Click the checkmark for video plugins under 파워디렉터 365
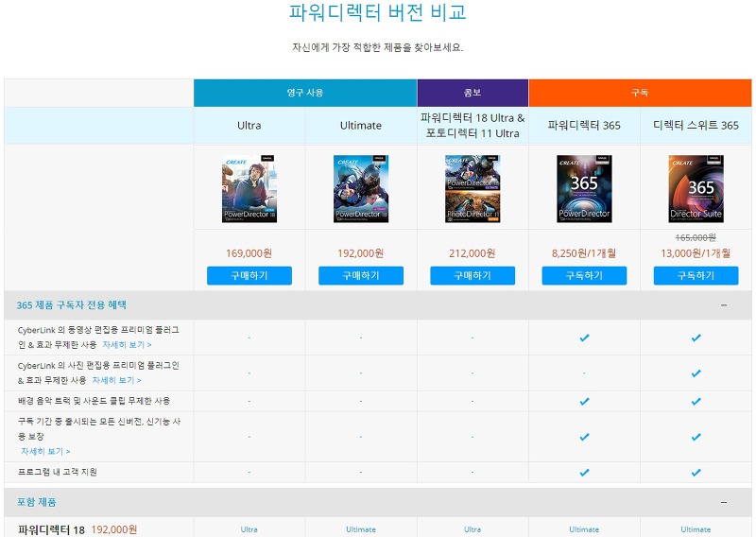The width and height of the screenshot is (756, 537). (x=584, y=338)
